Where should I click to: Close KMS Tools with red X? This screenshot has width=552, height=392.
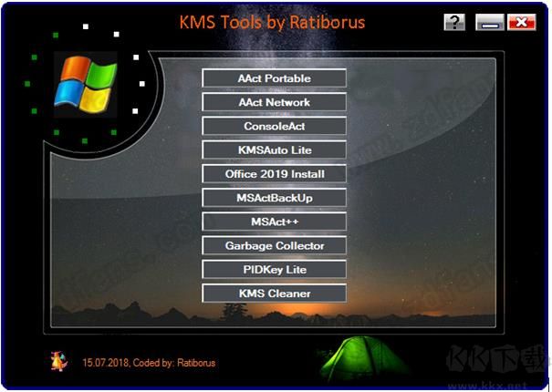click(522, 22)
